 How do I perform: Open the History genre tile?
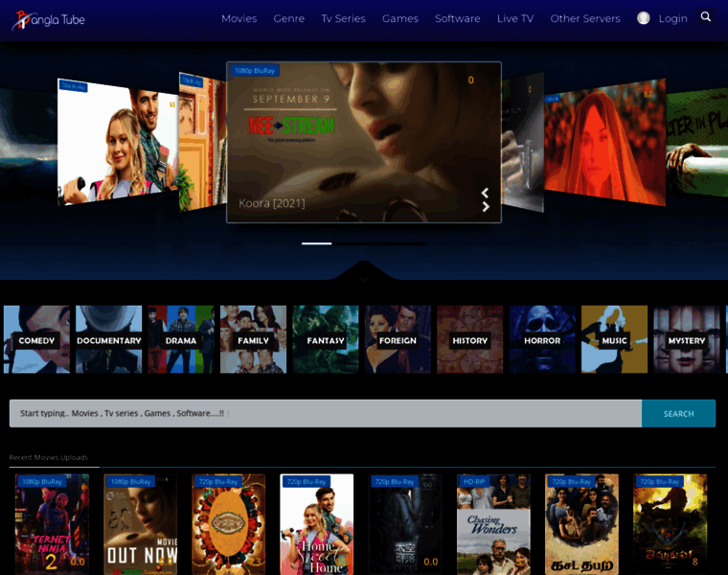click(x=470, y=339)
